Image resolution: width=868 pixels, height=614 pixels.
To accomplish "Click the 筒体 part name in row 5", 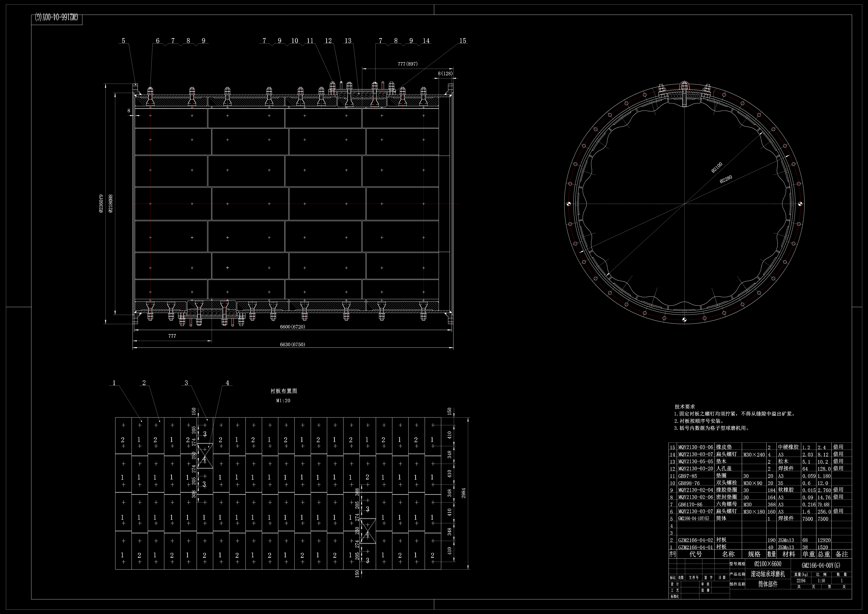I will pyautogui.click(x=721, y=518).
